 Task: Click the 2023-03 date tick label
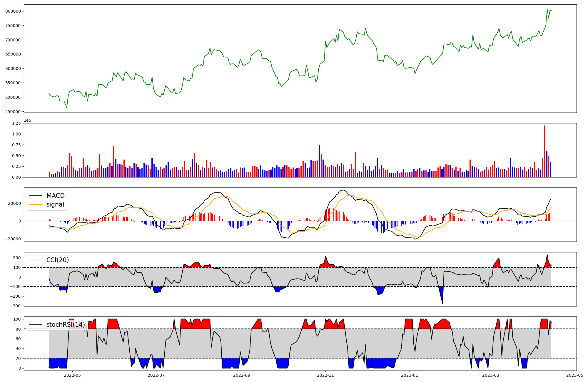[x=491, y=375]
